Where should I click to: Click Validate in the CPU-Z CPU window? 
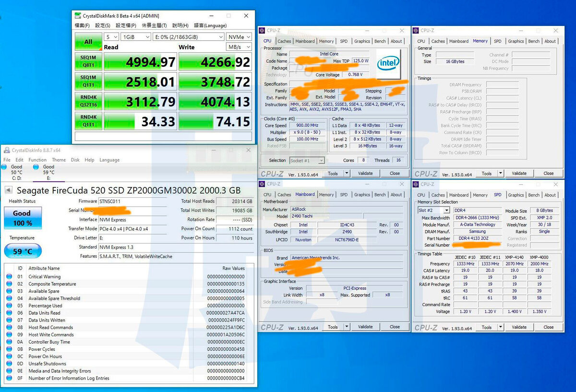[365, 173]
